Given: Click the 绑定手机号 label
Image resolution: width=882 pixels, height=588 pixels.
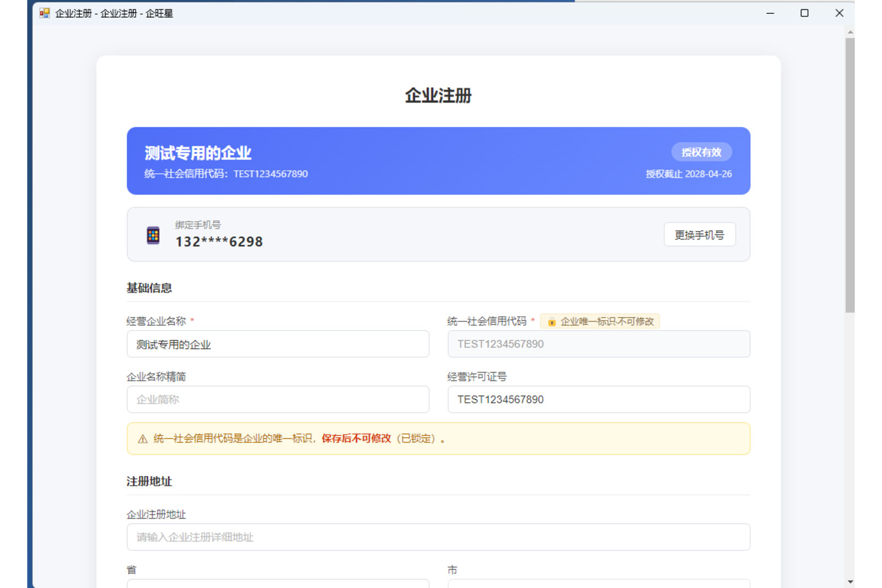Looking at the screenshot, I should point(198,225).
